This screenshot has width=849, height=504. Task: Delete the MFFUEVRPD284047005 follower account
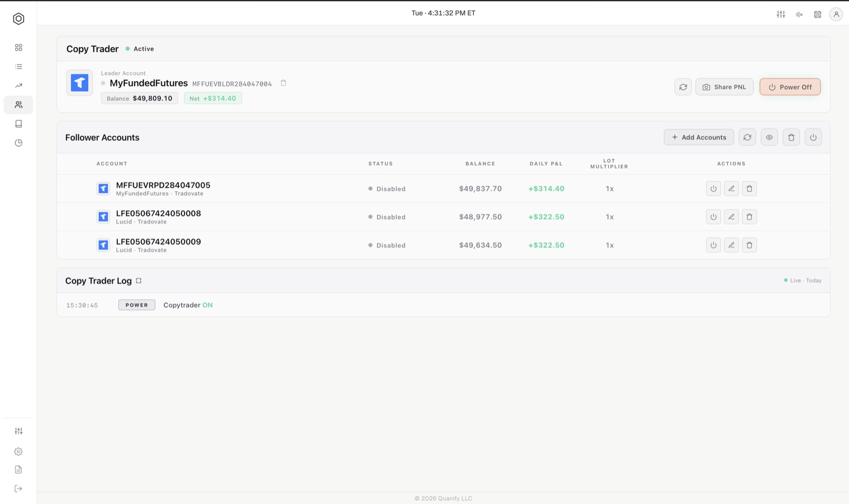tap(750, 189)
